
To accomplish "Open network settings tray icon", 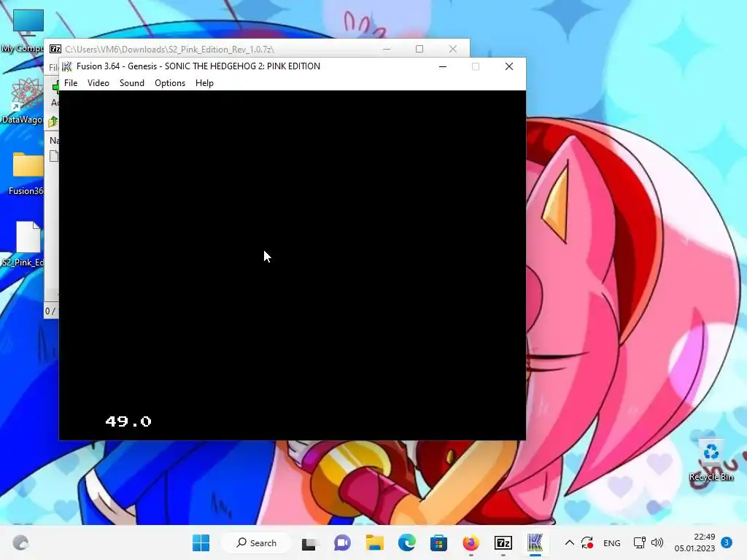I will 639,542.
